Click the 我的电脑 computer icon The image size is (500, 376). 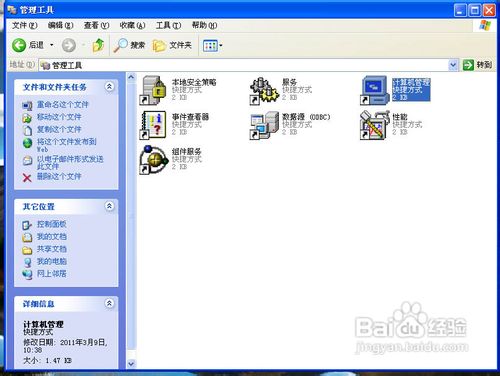click(27, 262)
